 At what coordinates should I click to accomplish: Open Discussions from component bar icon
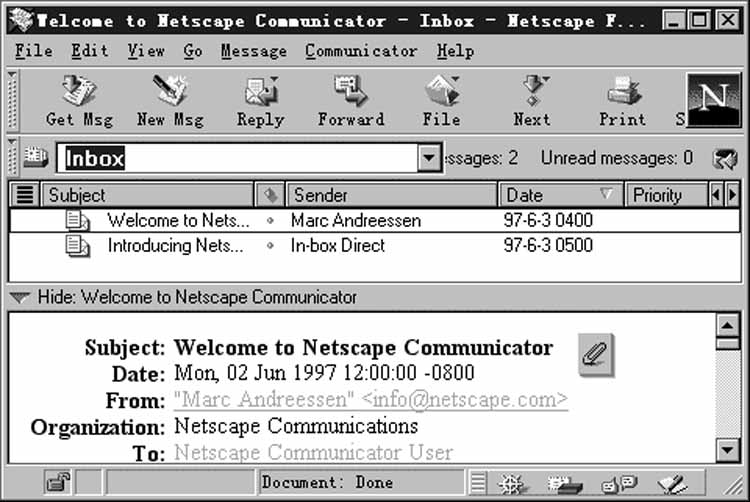(619, 485)
